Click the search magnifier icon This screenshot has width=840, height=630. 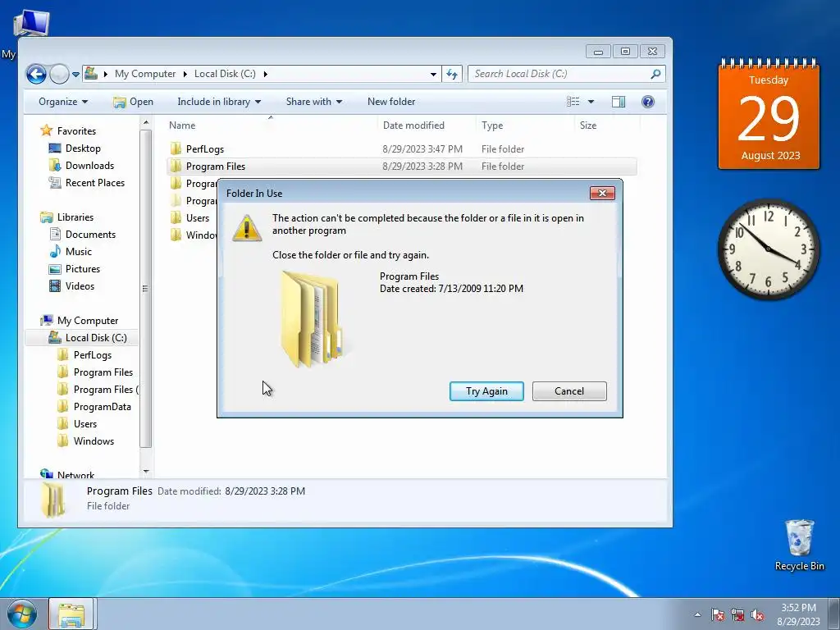point(655,74)
